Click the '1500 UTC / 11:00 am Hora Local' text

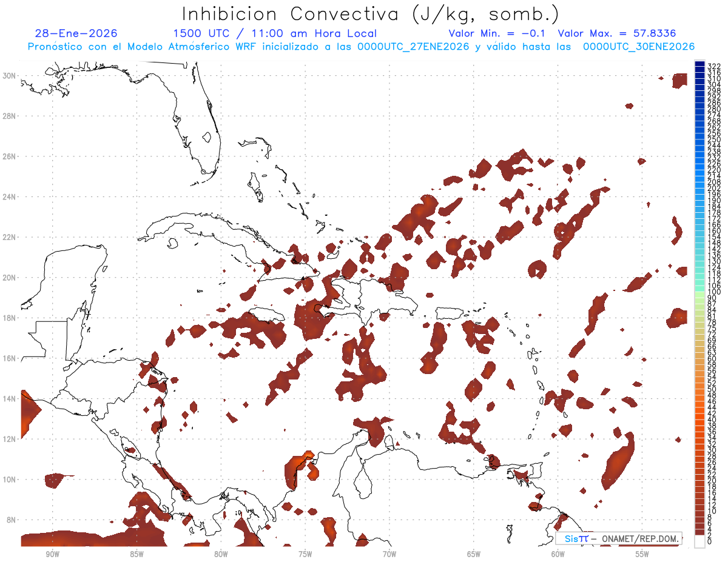(x=275, y=34)
